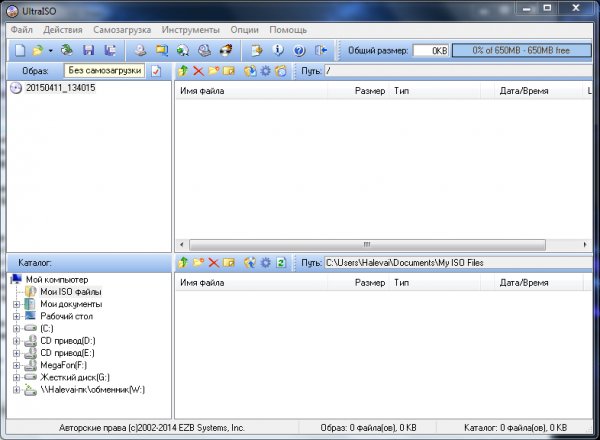Click the checkmark document icon beside Без самозагрузки
Image resolution: width=600 pixels, height=440 pixels.
[x=156, y=71]
